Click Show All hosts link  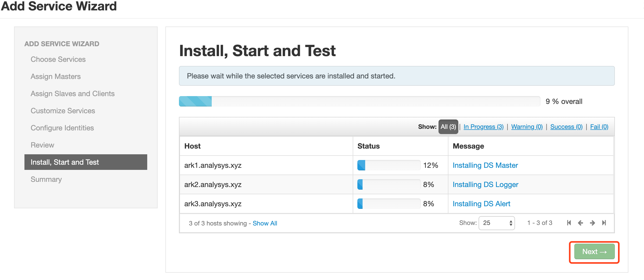(x=265, y=223)
